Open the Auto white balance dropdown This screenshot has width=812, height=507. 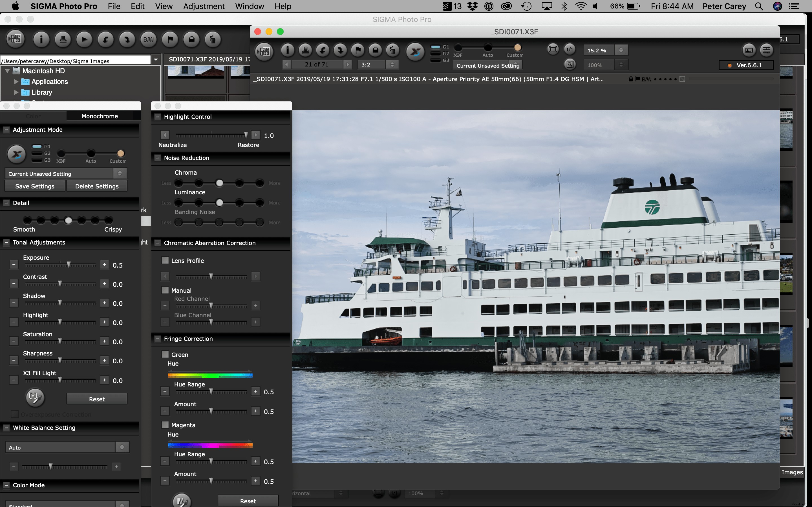tap(122, 447)
